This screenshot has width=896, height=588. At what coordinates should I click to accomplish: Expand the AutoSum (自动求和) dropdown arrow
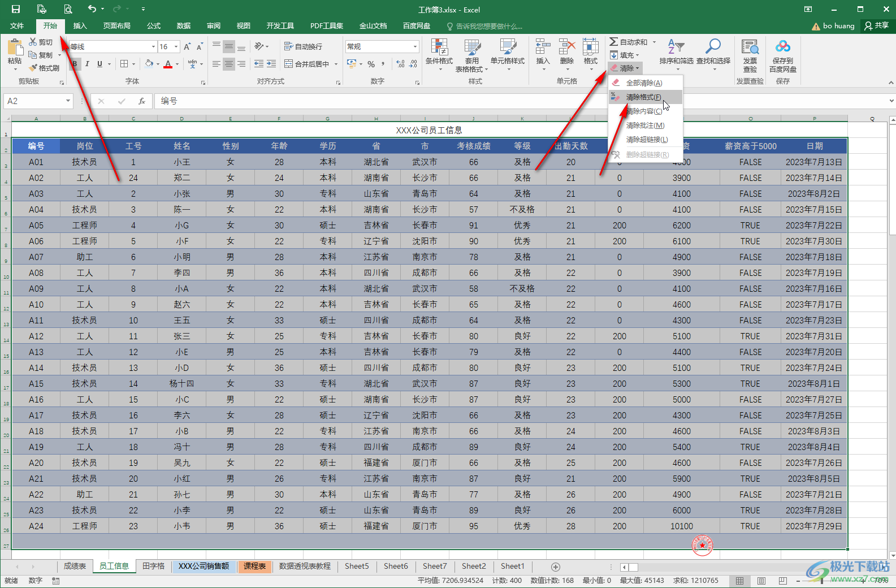pos(655,42)
